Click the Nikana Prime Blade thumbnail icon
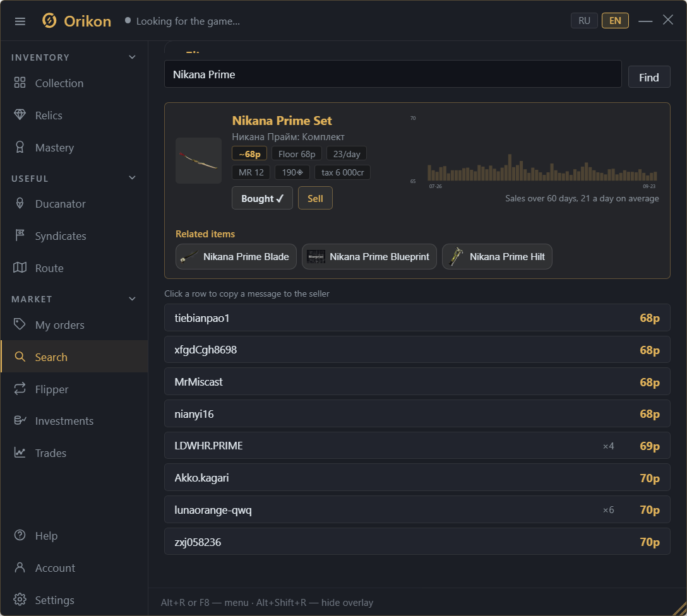The width and height of the screenshot is (687, 616). click(x=189, y=256)
